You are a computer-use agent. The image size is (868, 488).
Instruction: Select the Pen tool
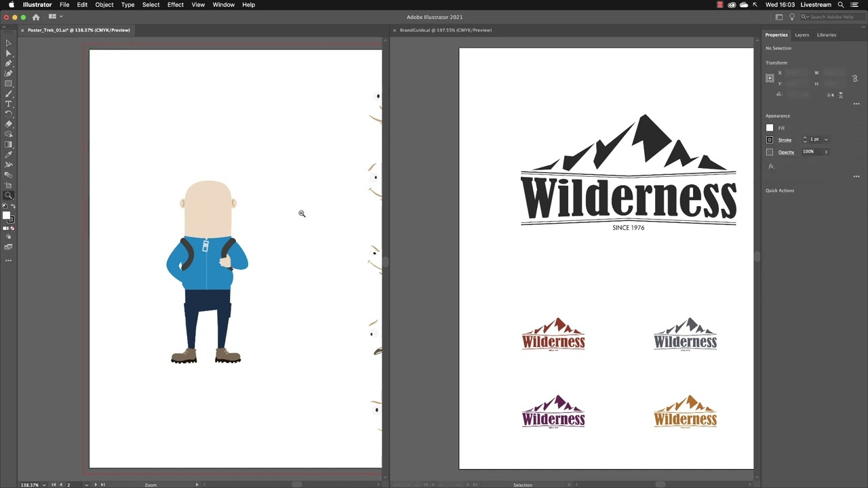click(x=8, y=63)
